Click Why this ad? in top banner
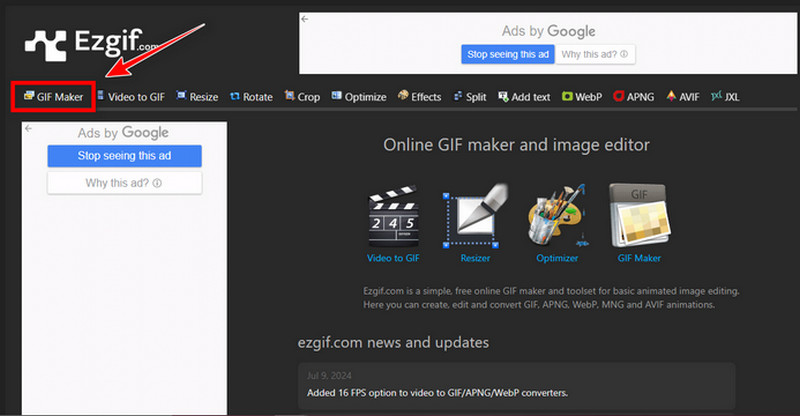Image resolution: width=800 pixels, height=416 pixels. (596, 54)
